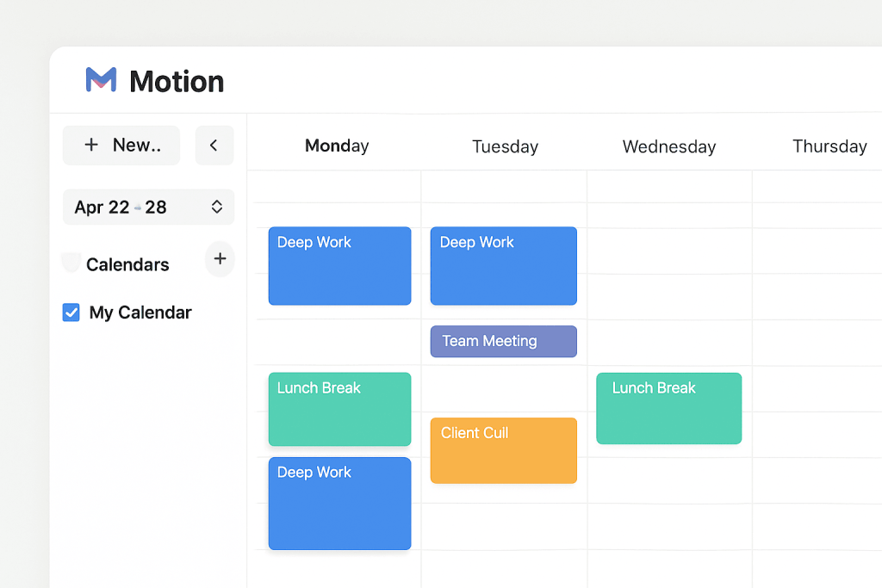Open Monday's afternoon Deep Work event
882x588 pixels.
coord(339,504)
